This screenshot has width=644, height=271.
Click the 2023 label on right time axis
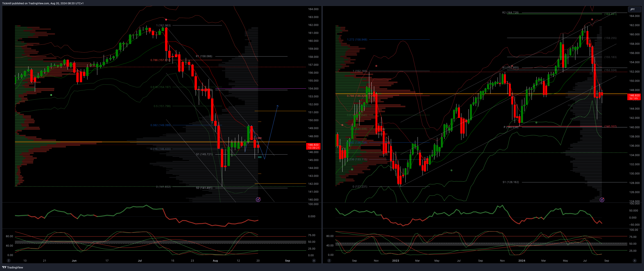(x=396, y=261)
